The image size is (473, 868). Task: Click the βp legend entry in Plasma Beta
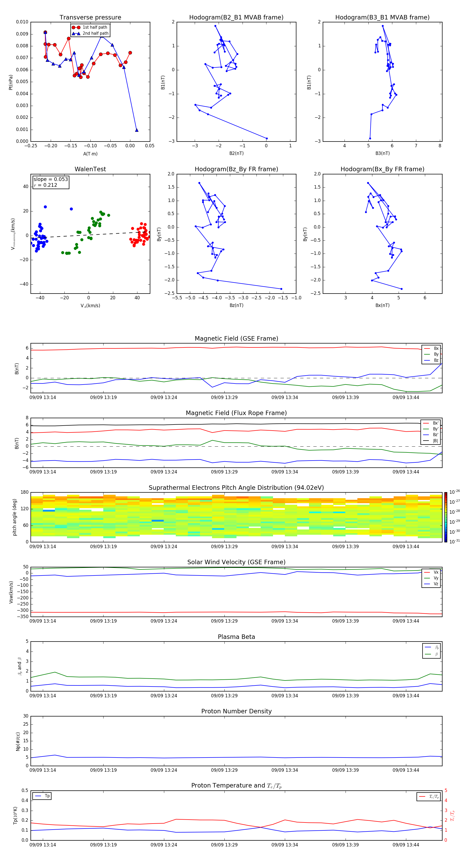432,647
